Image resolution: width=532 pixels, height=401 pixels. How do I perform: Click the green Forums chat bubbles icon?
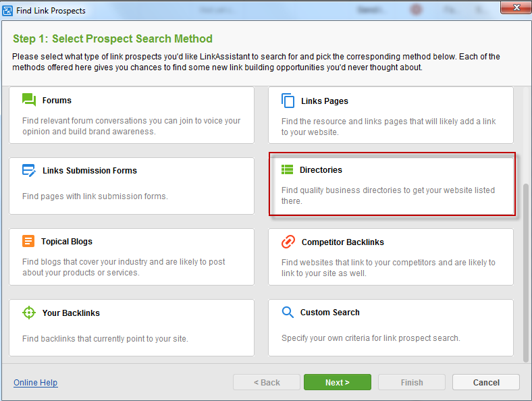[29, 100]
